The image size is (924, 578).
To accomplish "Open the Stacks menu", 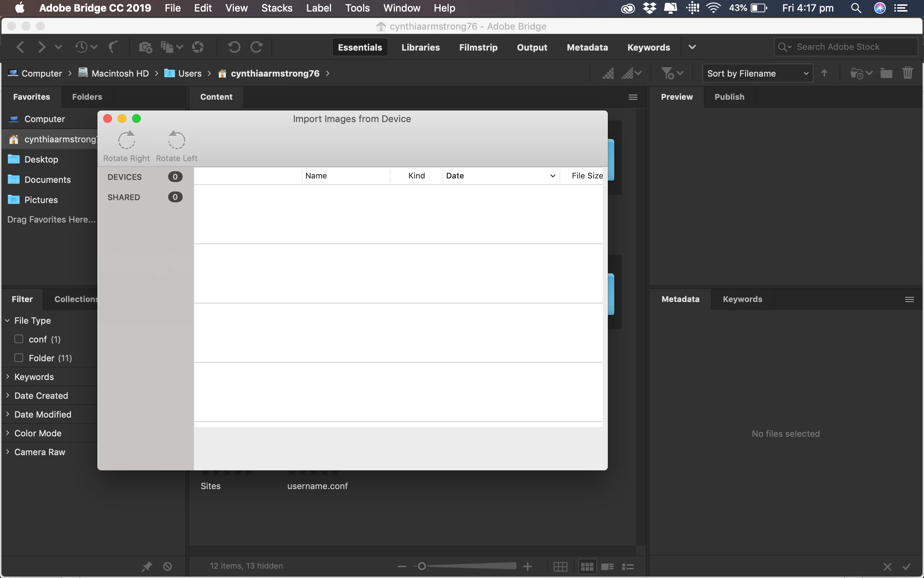I will coord(277,8).
